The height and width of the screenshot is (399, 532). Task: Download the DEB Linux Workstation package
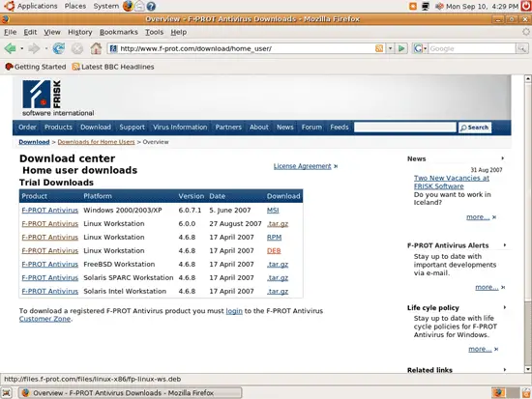click(x=274, y=251)
